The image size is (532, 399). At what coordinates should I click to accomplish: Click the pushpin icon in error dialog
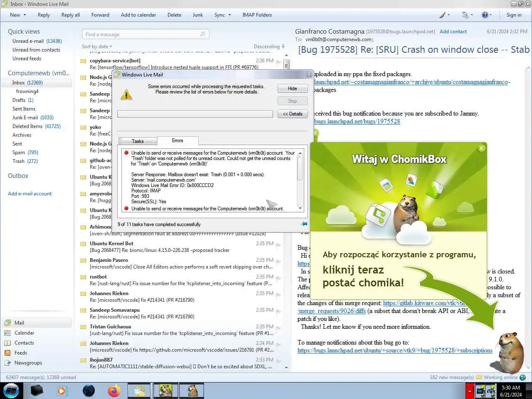point(304,224)
